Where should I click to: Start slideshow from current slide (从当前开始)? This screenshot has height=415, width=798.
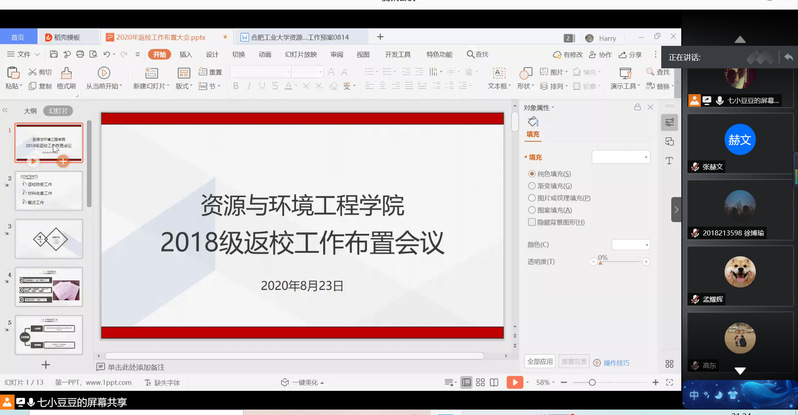104,73
